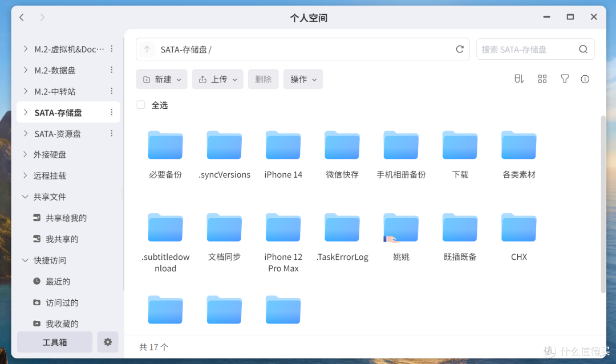Switch to grid view icon

click(542, 79)
